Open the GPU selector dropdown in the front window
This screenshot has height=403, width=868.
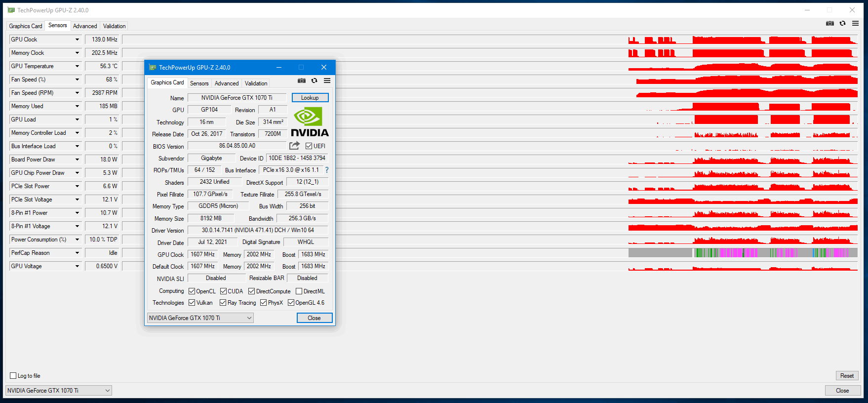pos(200,318)
